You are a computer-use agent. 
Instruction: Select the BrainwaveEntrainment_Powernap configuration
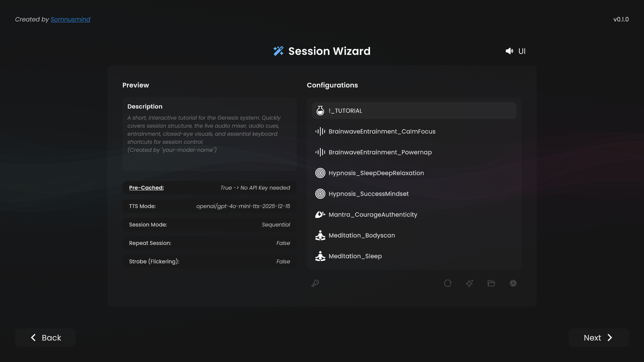pyautogui.click(x=414, y=152)
